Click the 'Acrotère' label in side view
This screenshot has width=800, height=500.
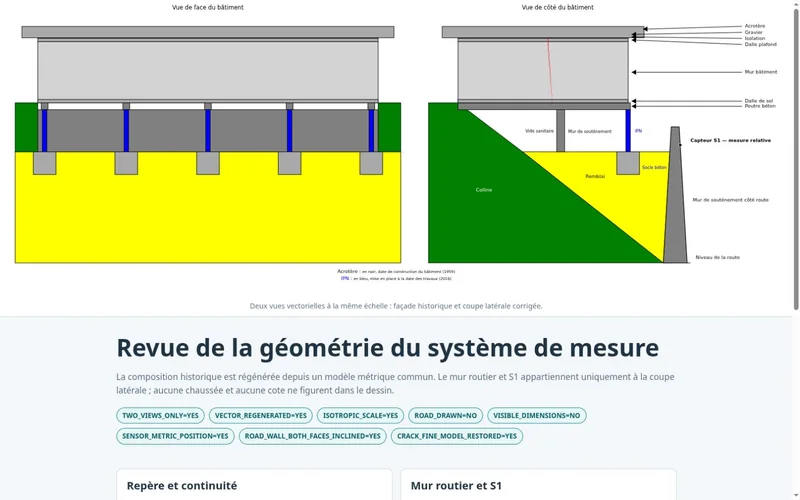(755, 26)
